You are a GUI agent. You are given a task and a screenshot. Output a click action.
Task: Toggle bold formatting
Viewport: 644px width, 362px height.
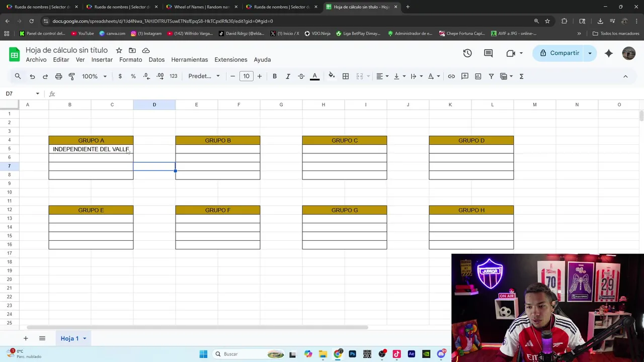click(x=275, y=76)
